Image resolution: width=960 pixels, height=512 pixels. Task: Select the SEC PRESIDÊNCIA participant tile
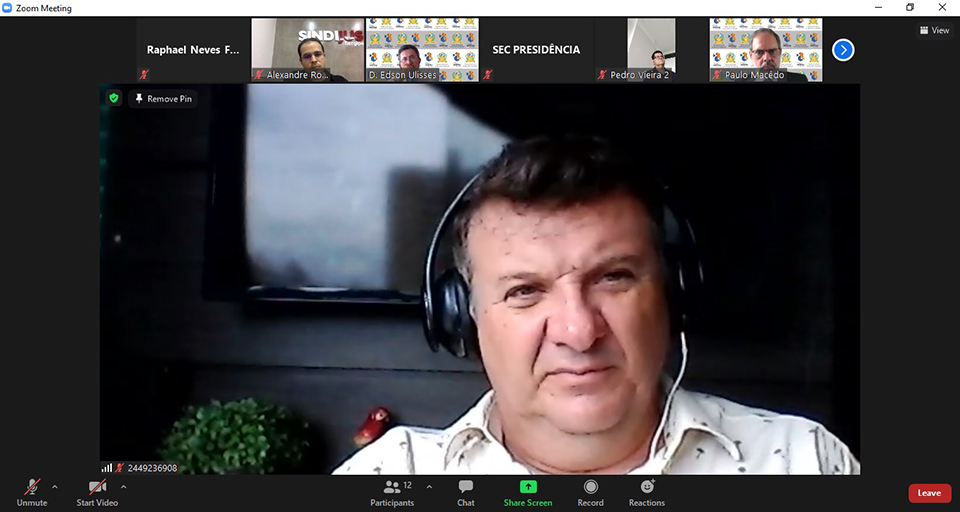click(x=536, y=50)
